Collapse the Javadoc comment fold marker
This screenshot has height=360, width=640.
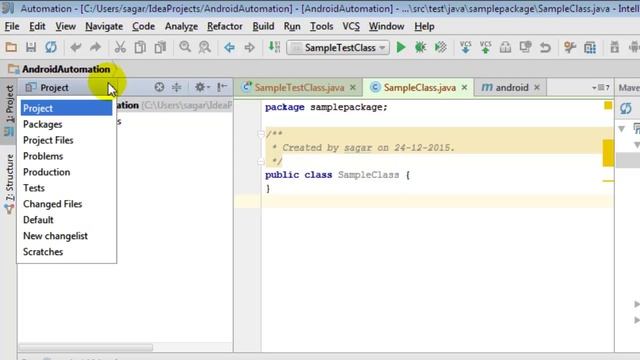pos(261,133)
